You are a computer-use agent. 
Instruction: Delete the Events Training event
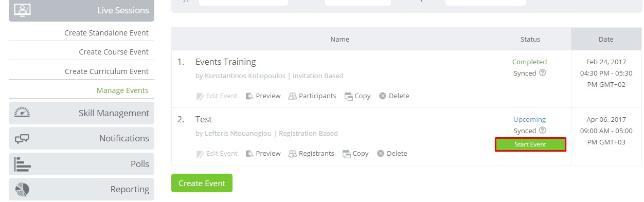coord(394,96)
